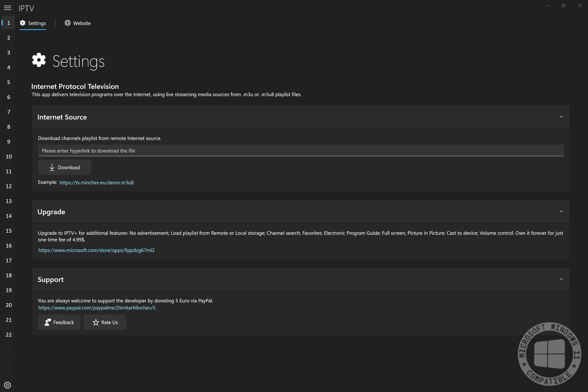Open the PayPal donation link
This screenshot has height=392, width=588.
coord(97,308)
